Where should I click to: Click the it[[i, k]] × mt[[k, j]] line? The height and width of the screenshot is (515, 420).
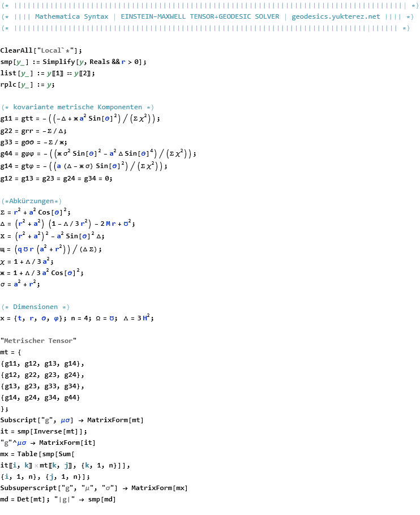pyautogui.click(x=65, y=465)
